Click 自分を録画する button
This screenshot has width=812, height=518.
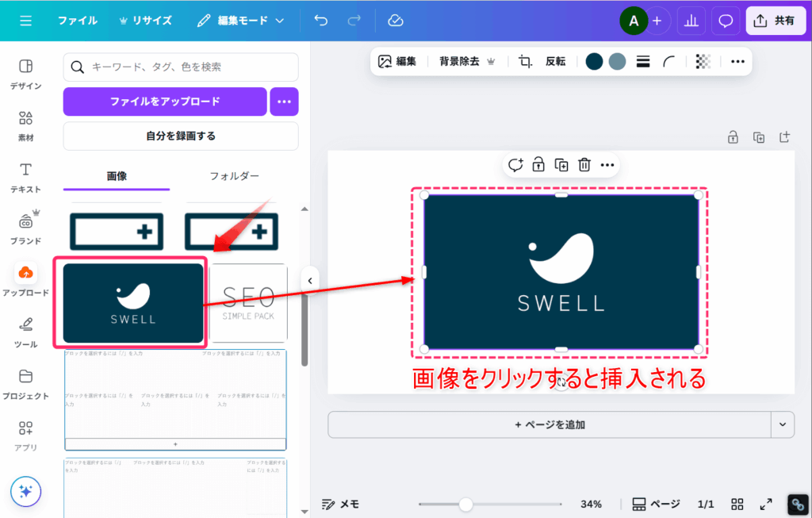(181, 136)
